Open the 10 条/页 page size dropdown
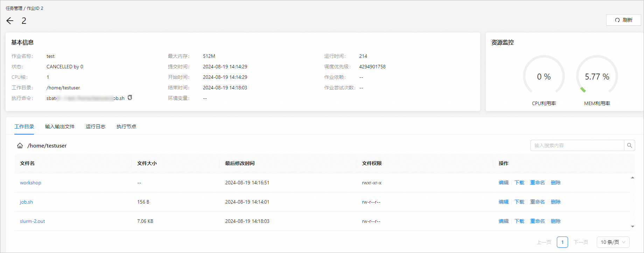Viewport: 644px width, 253px height. coord(613,242)
